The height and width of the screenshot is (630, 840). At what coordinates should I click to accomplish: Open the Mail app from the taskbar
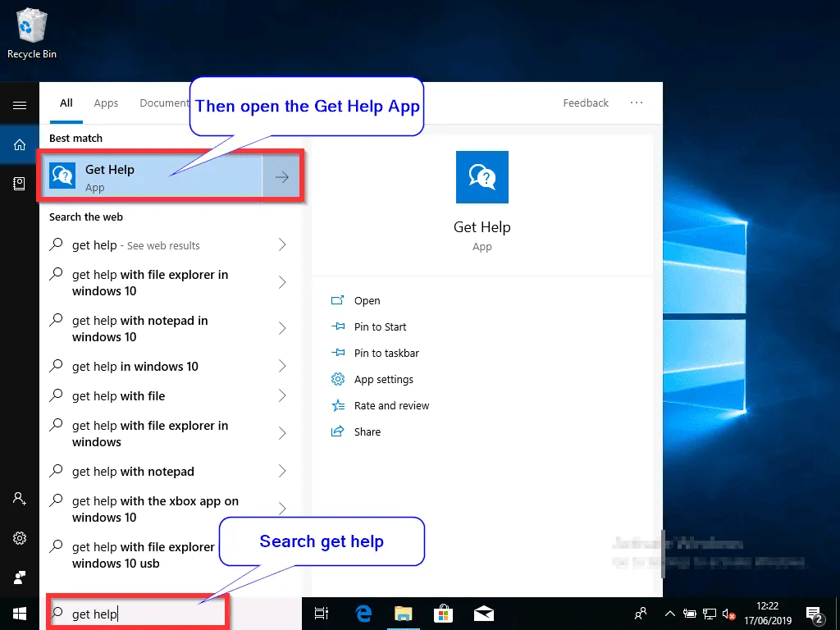click(x=484, y=613)
